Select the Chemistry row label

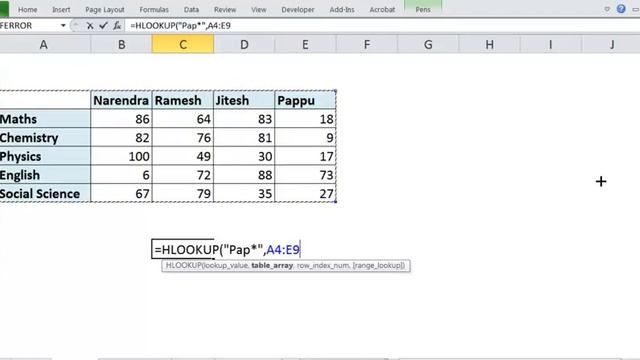pos(45,138)
